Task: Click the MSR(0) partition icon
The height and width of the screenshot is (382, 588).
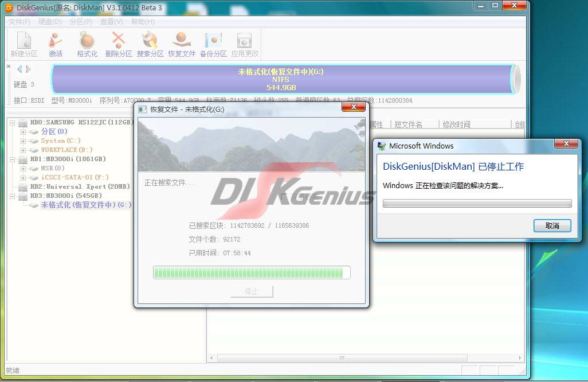Action: [34, 169]
